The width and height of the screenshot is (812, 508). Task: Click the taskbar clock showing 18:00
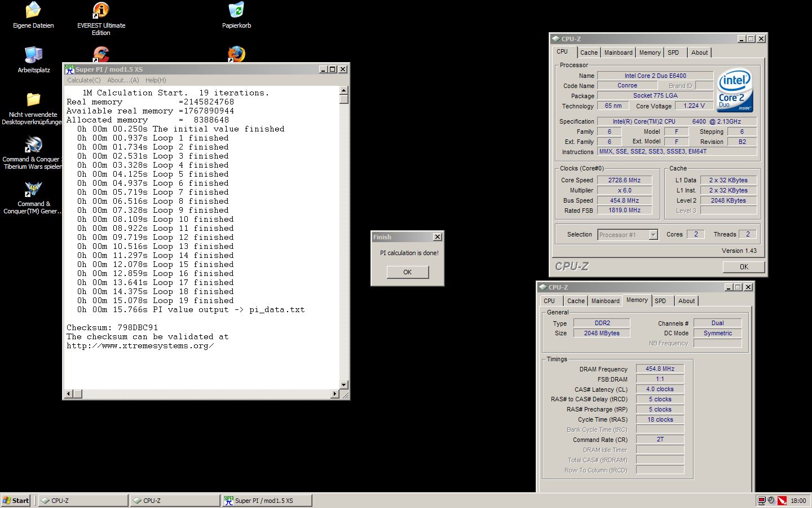coord(798,501)
